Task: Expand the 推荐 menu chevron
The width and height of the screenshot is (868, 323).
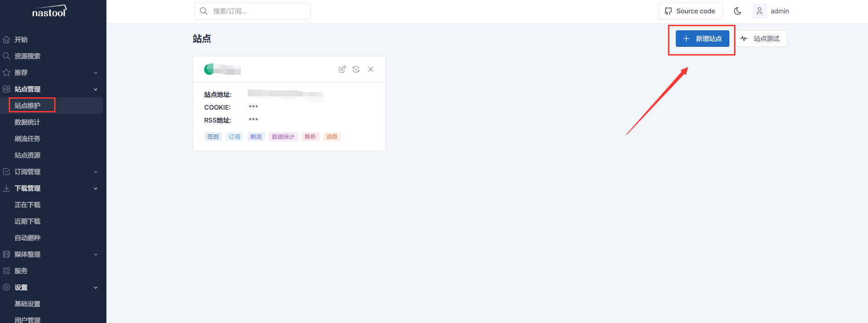Action: [95, 72]
